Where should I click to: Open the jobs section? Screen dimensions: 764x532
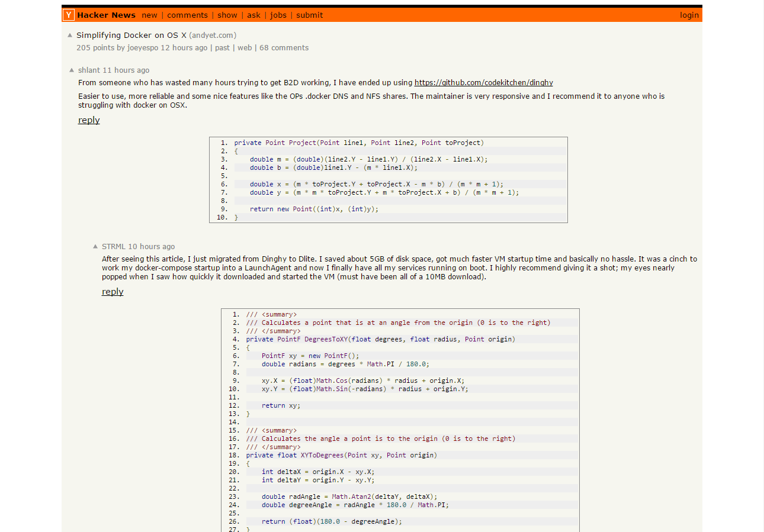pos(278,15)
